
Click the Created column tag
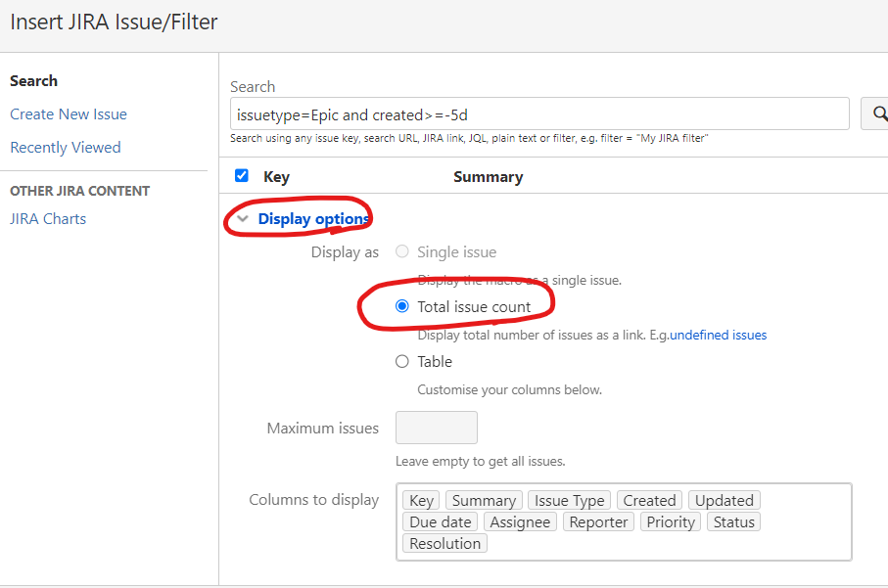649,500
